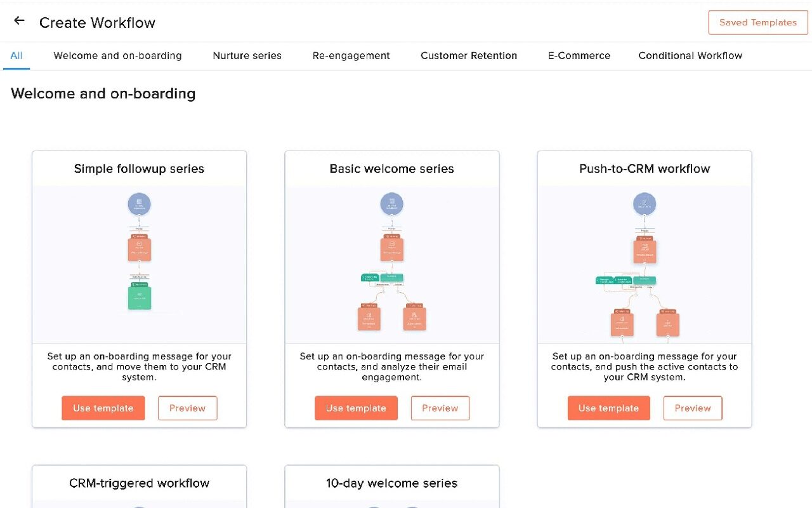The height and width of the screenshot is (508, 812).
Task: Click the Push-to-CRM workflow diagram thumbnail
Action: [x=644, y=264]
